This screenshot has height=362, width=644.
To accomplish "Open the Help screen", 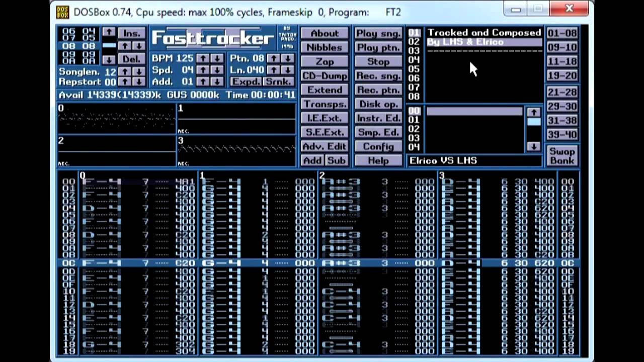I will (378, 160).
